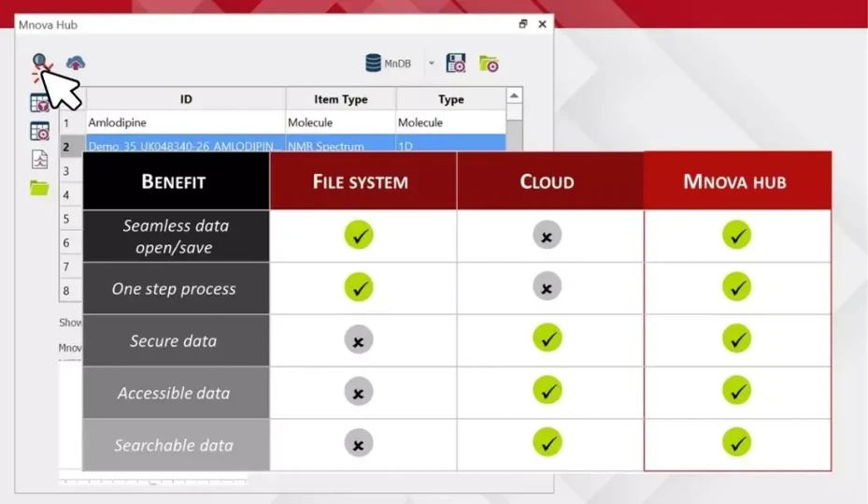Click the Type column header

coord(450,99)
